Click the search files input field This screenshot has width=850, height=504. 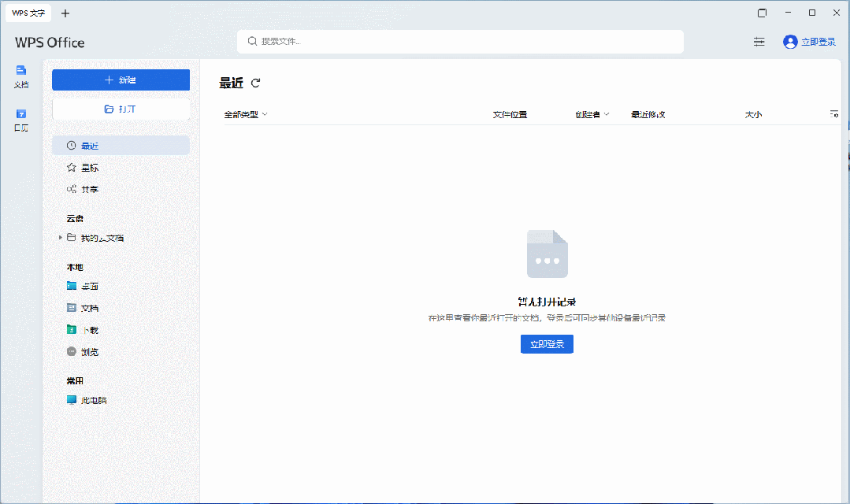click(460, 42)
